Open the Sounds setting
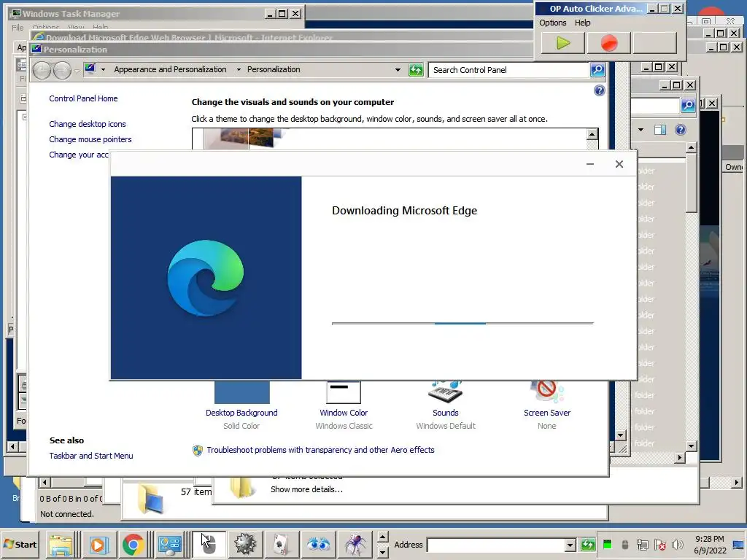The width and height of the screenshot is (747, 560). (x=446, y=413)
